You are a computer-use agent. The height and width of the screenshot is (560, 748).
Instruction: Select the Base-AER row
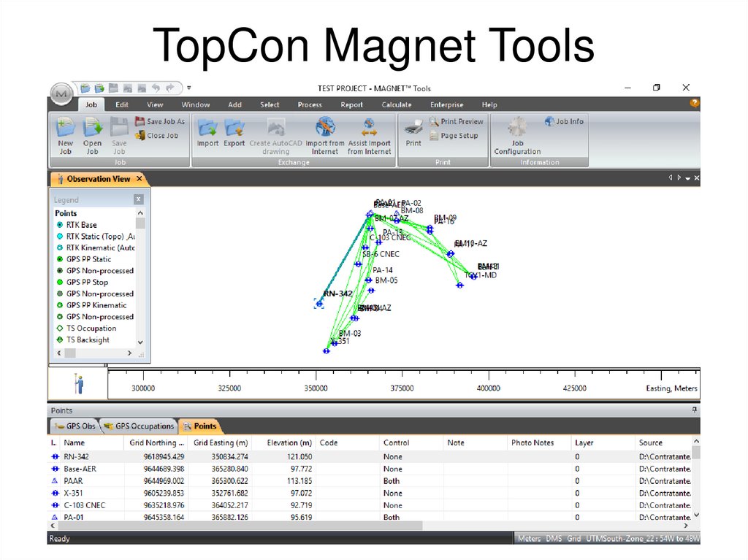[x=370, y=469]
